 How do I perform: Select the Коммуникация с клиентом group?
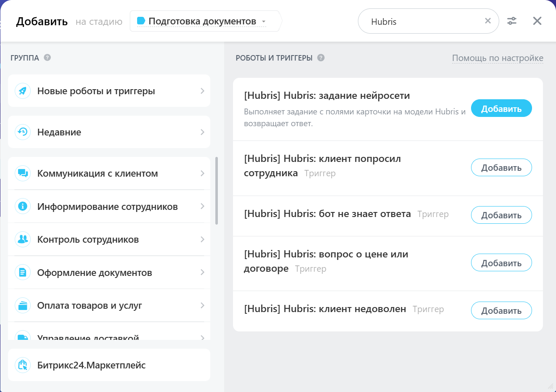point(109,173)
